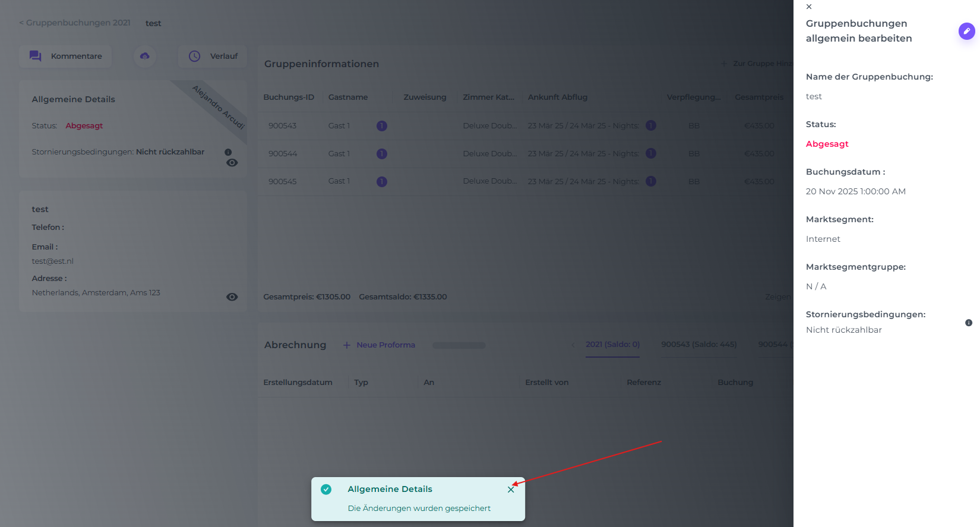Select the 2021 (Saldo: 0) tab
Screen dimensions: 980x527
click(x=612, y=345)
